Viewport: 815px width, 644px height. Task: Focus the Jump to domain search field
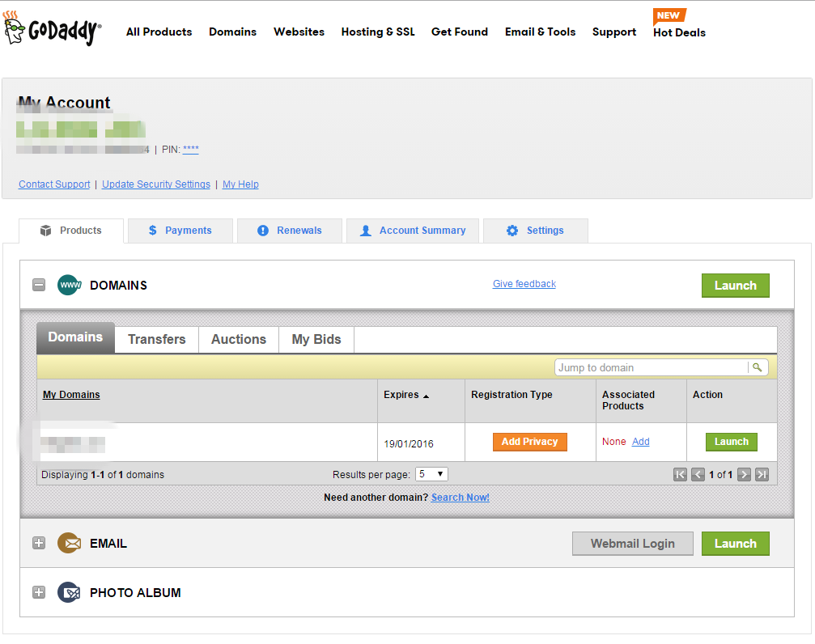652,367
